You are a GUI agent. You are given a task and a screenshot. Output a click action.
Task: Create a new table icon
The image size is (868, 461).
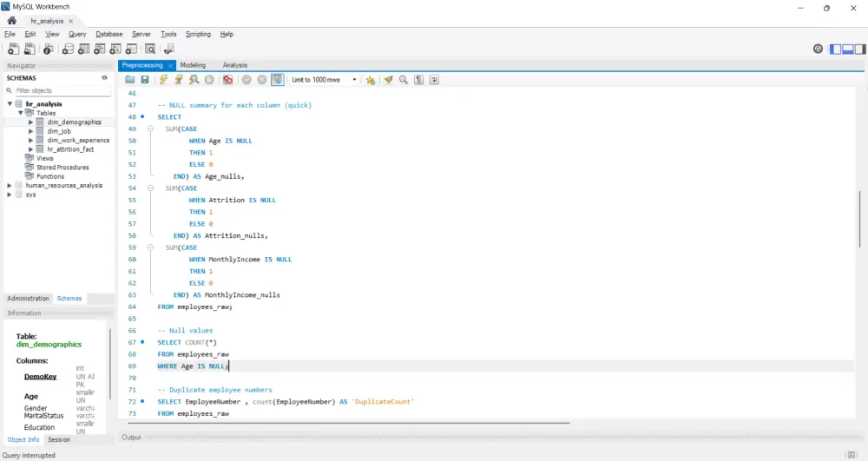[x=83, y=49]
